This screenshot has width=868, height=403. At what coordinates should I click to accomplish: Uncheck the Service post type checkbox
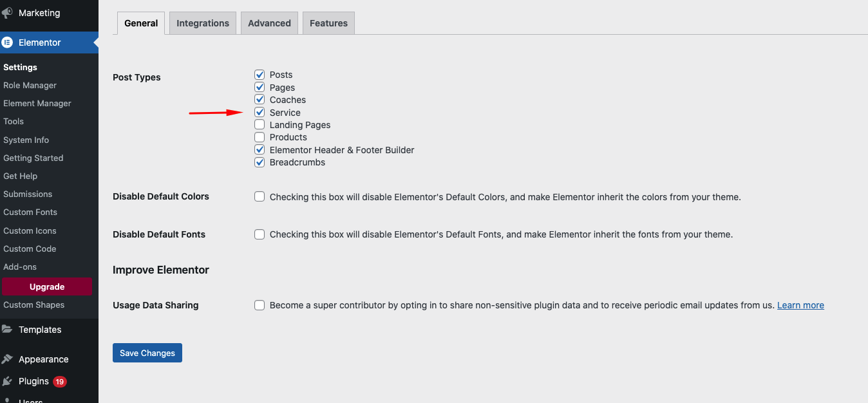pos(259,112)
